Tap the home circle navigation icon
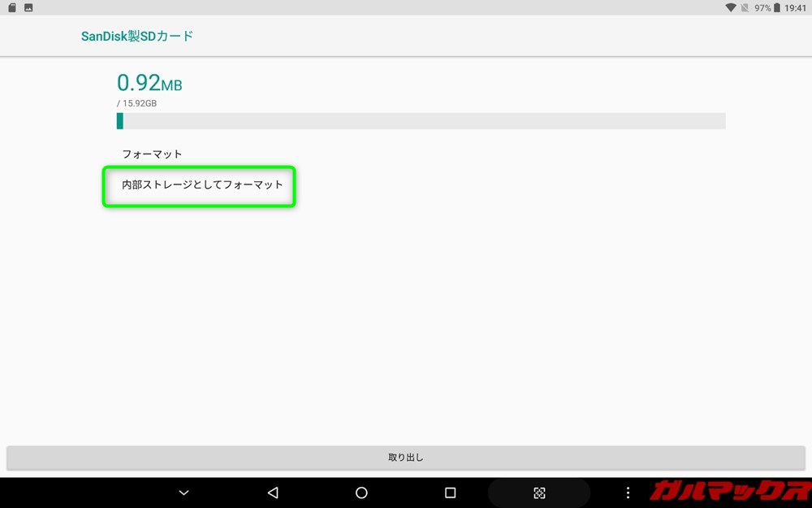This screenshot has width=812, height=508. pos(361,493)
